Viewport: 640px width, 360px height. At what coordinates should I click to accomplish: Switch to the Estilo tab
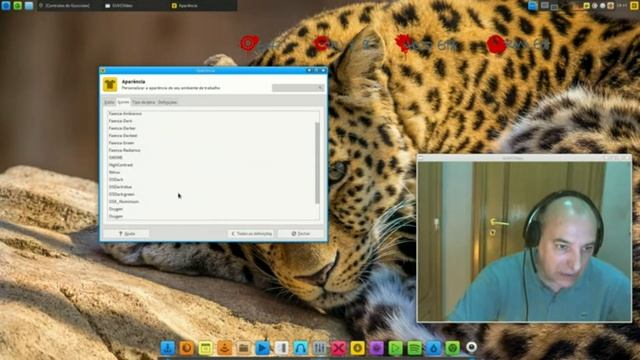pos(109,102)
